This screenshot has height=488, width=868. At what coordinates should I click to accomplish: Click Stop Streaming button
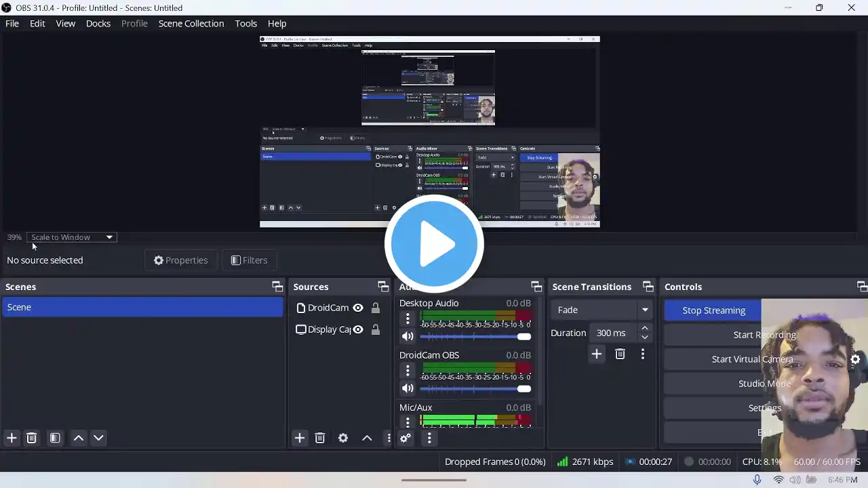(x=713, y=310)
